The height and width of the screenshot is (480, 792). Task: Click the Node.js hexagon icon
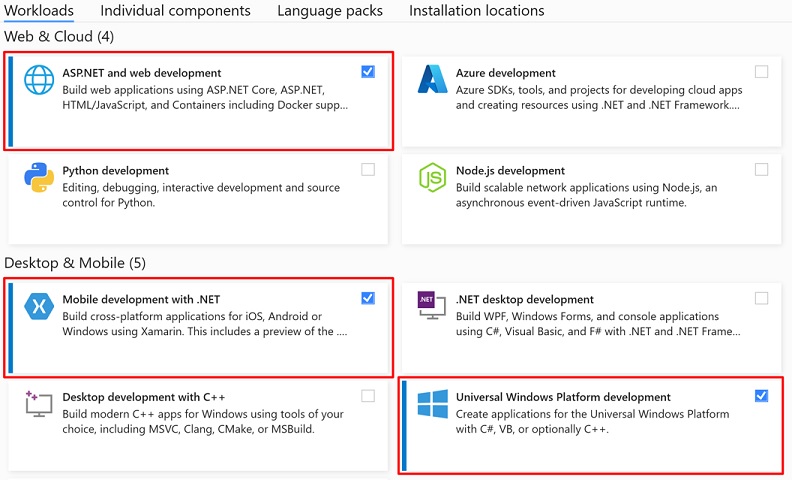pos(432,177)
